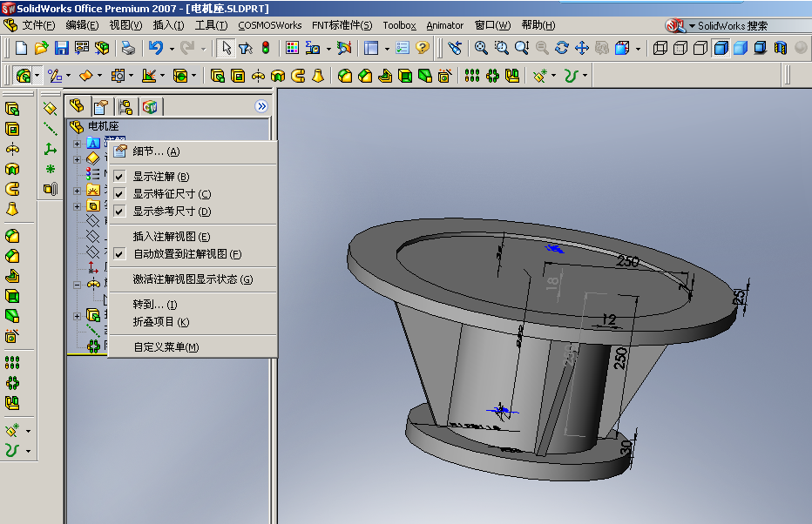The image size is (812, 524).
Task: Click the Print icon in standard toolbar
Action: (128, 48)
